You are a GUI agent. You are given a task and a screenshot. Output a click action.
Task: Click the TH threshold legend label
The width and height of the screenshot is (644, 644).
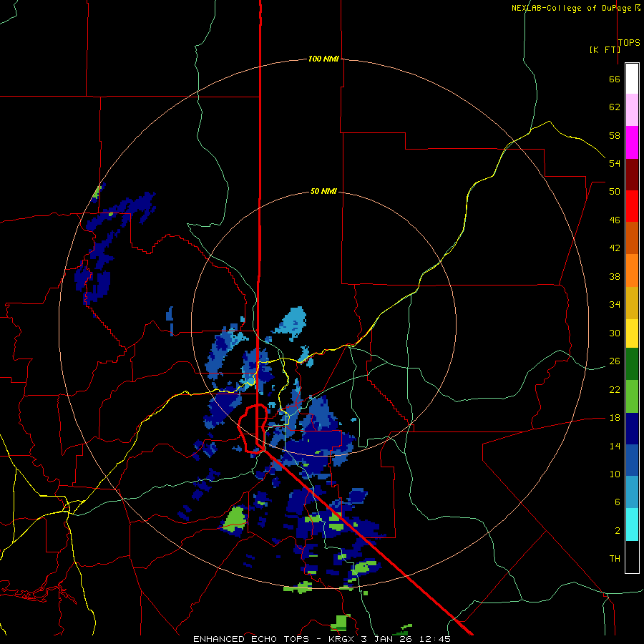pos(615,558)
